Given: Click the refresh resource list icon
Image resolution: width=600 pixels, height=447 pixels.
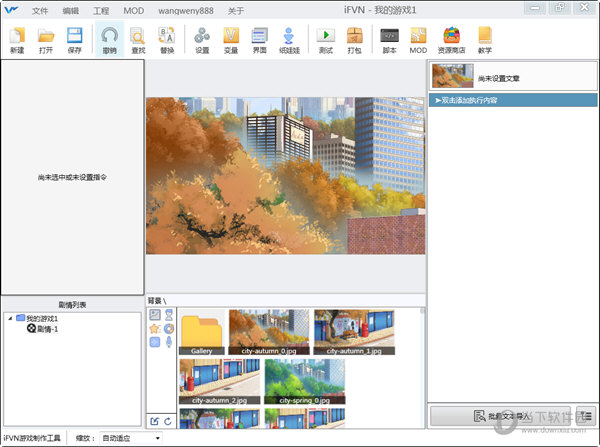Looking at the screenshot, I should (168, 421).
